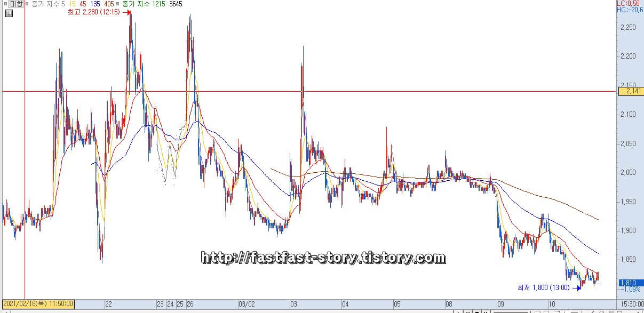Click the 1,900 price axis label

[x=629, y=230]
